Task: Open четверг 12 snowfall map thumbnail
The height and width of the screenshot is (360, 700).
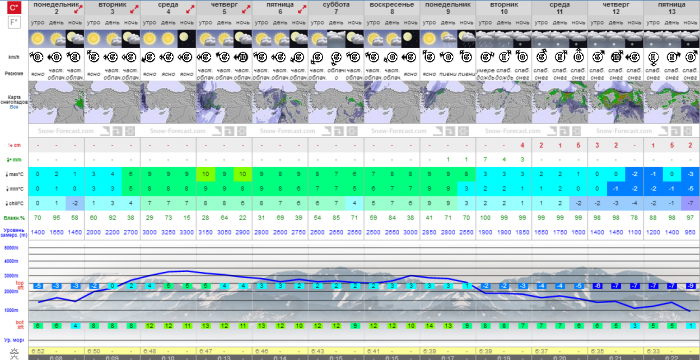Action: [615, 102]
